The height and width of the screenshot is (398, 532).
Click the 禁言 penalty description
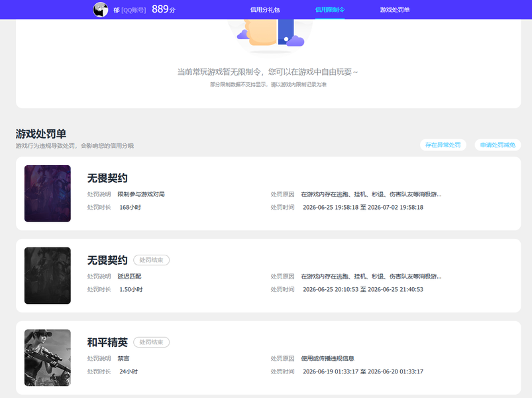123,359
